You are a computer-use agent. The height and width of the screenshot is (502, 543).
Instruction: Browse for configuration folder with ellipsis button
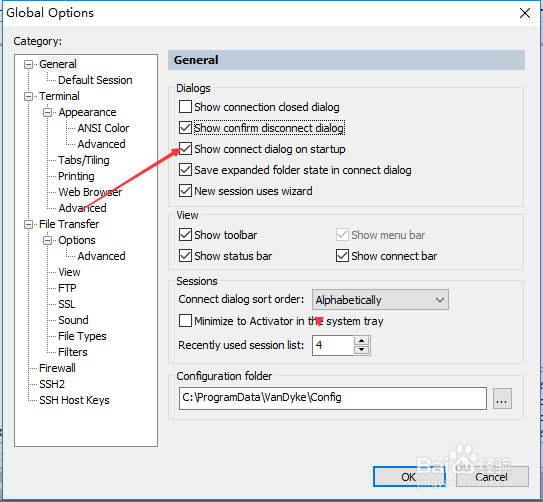[x=502, y=399]
